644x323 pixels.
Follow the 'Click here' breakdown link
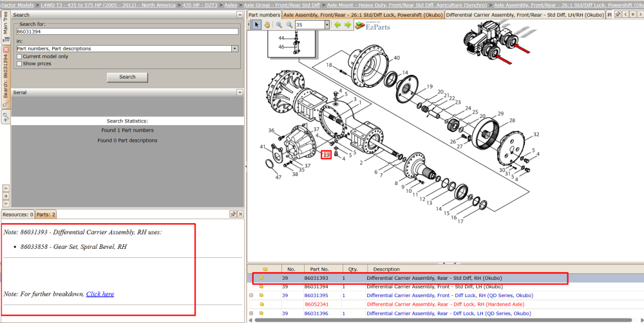point(100,294)
